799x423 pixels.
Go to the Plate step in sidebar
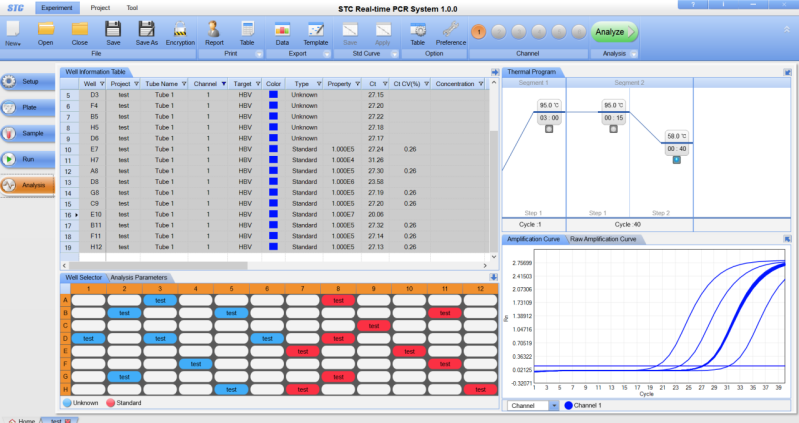27,107
